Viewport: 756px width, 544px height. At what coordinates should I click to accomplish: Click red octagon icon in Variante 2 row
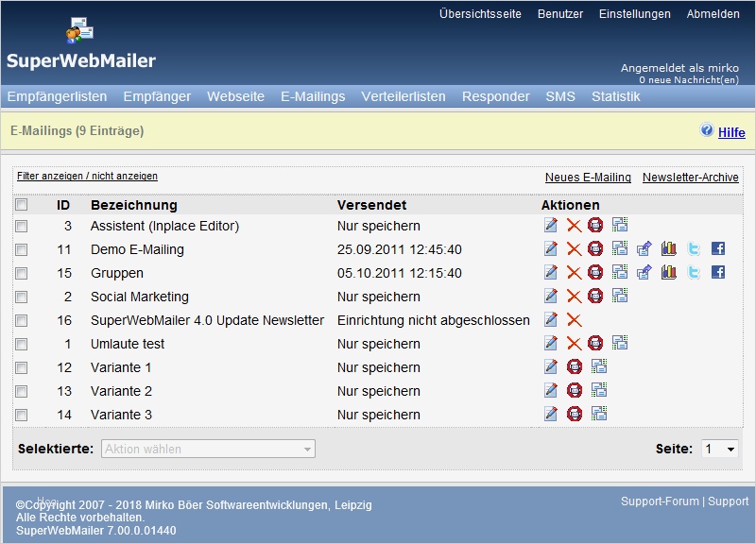575,390
